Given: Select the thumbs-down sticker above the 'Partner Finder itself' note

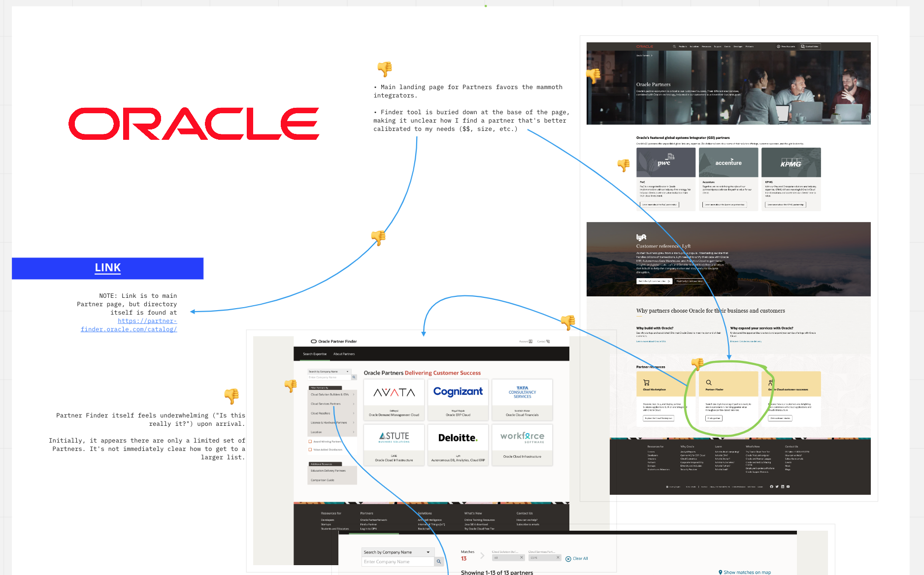Looking at the screenshot, I should pos(231,396).
